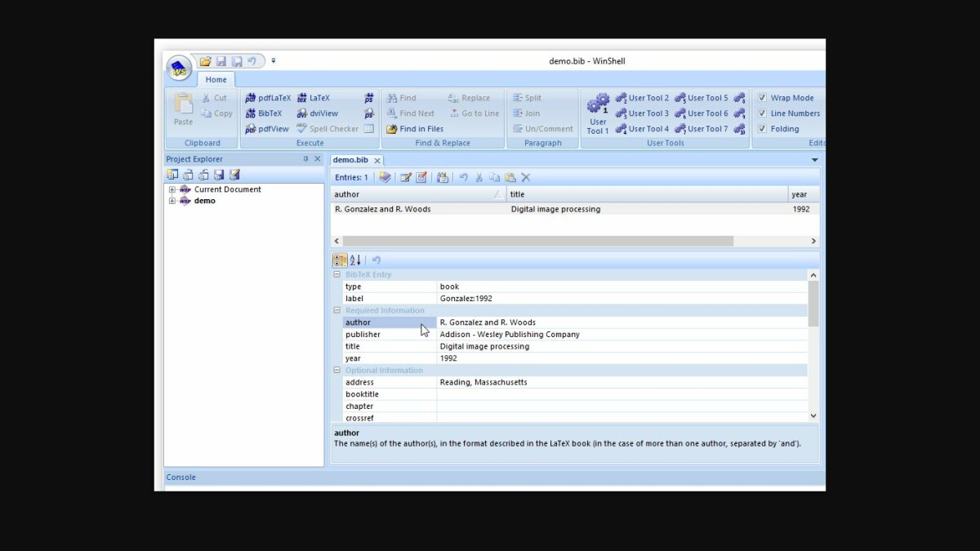
Task: Click the books icon beside Entries: 1
Action: 385,177
